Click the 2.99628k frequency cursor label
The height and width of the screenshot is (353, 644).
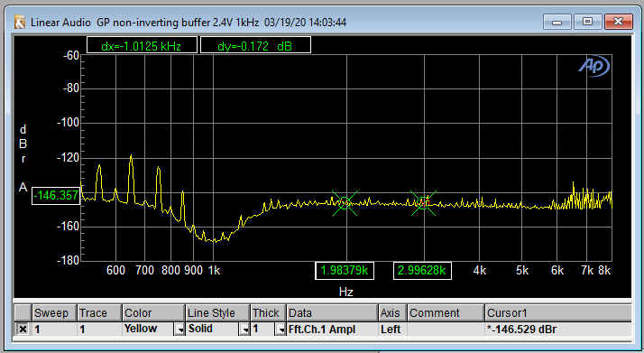[422, 271]
